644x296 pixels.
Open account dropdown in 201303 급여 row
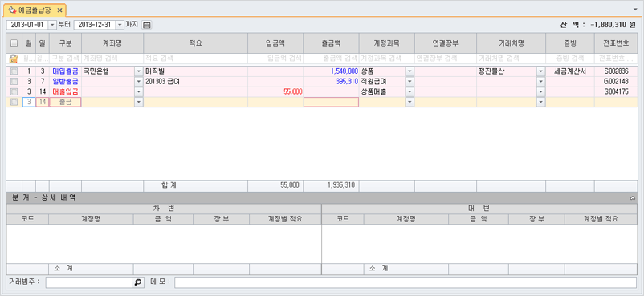coord(139,81)
